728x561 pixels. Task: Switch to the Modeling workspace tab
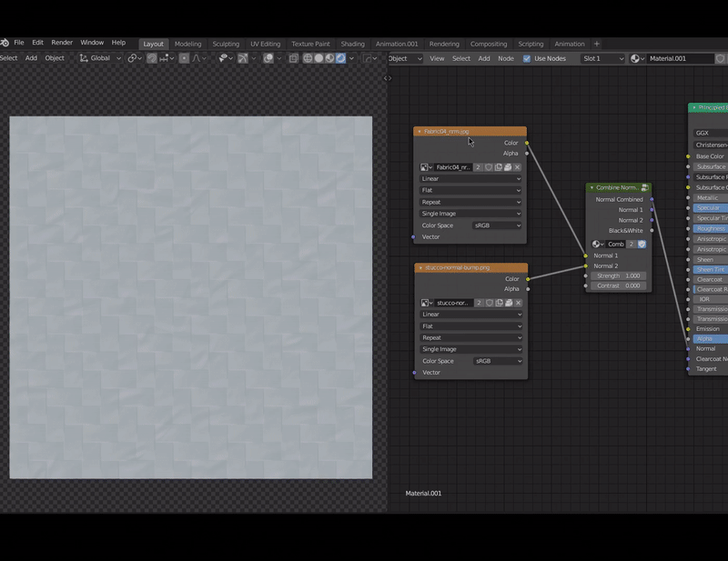coord(188,44)
